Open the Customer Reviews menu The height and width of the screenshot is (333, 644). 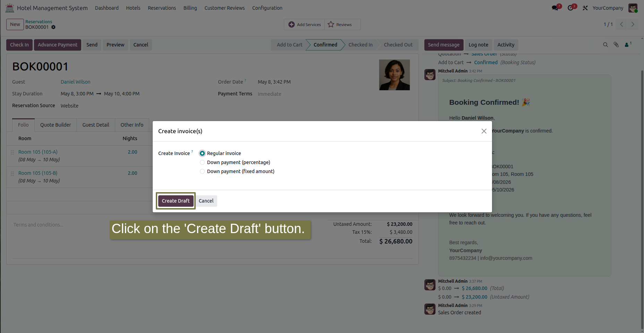coord(224,8)
